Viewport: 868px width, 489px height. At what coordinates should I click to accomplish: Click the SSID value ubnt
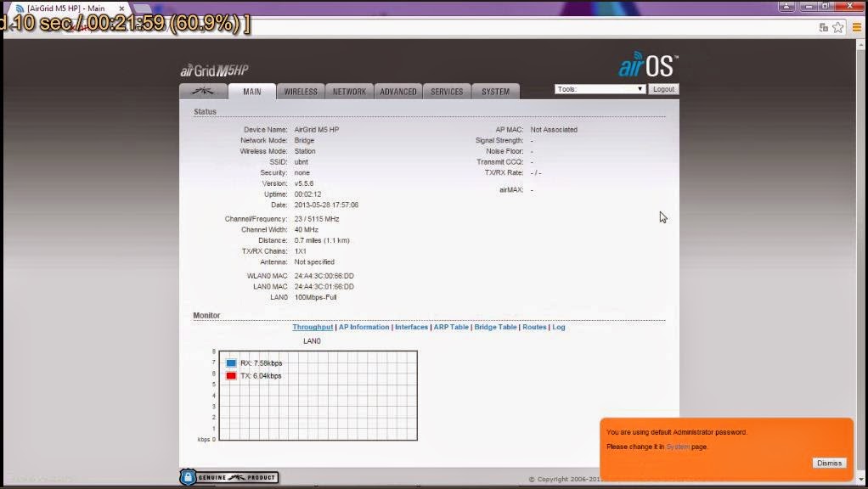pyautogui.click(x=302, y=162)
